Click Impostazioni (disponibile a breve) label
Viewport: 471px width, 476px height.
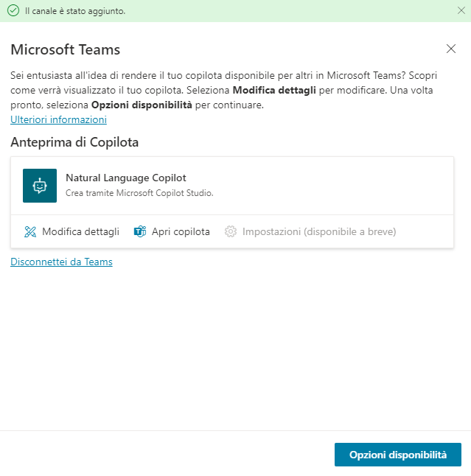319,231
